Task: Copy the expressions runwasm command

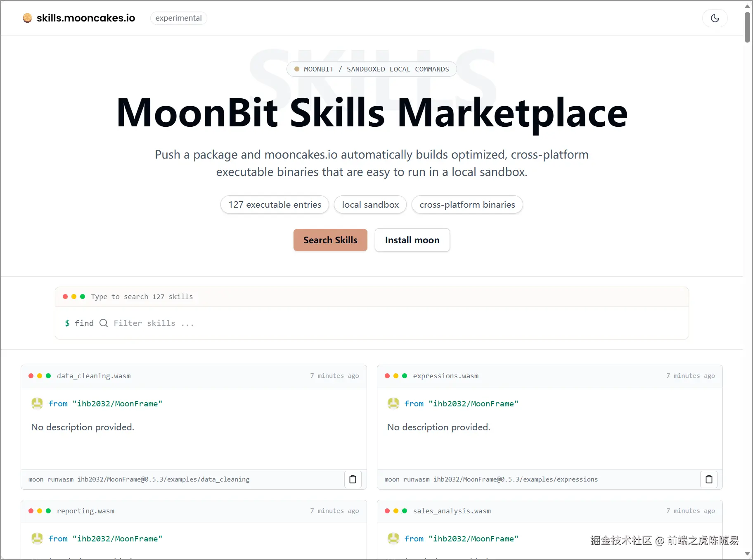Action: 709,479
